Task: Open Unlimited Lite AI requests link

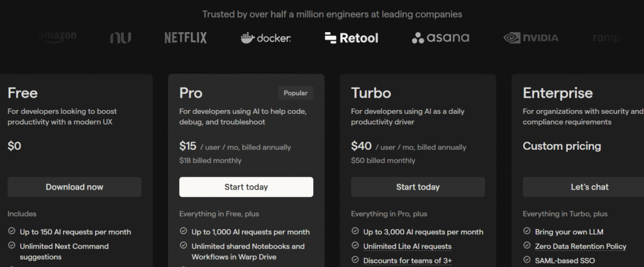Action: pos(408,246)
